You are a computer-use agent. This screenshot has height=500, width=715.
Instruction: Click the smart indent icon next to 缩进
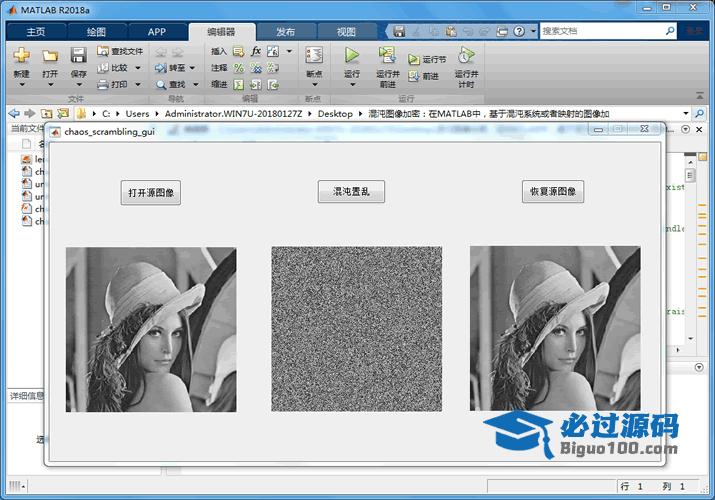238,85
